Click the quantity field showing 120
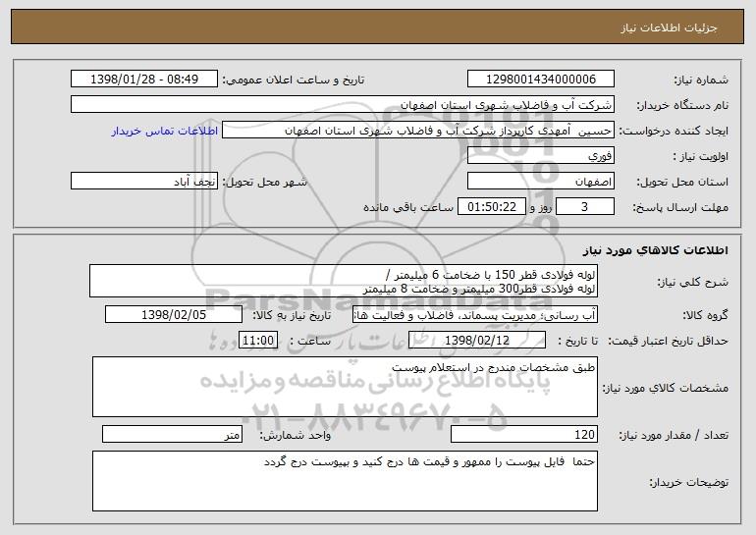 (x=524, y=434)
